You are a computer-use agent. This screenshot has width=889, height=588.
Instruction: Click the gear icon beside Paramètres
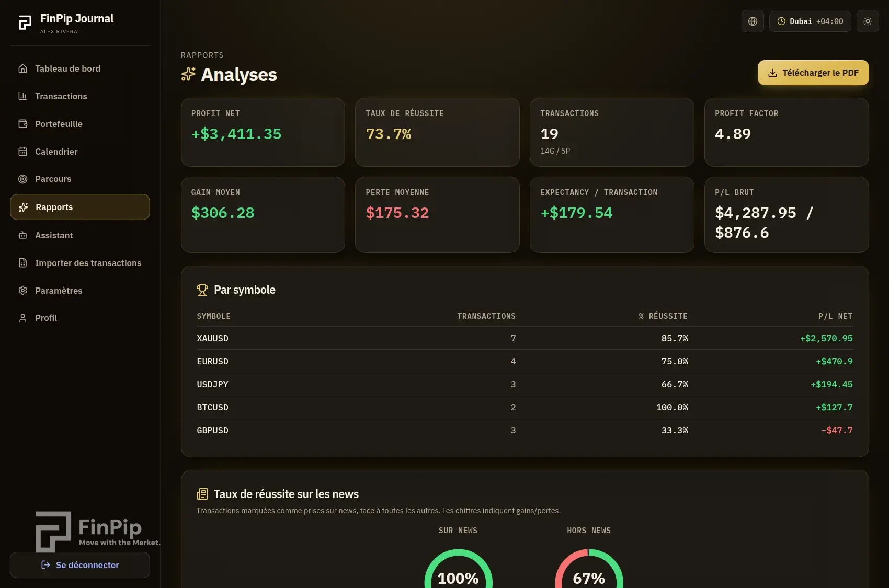(x=22, y=291)
